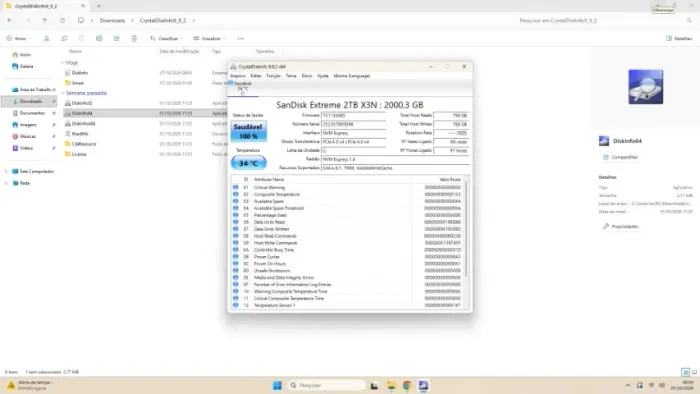Image resolution: width=700 pixels, height=394 pixels.
Task: Open the Arquivo menu in CrystalDiskInfo
Action: pos(238,76)
